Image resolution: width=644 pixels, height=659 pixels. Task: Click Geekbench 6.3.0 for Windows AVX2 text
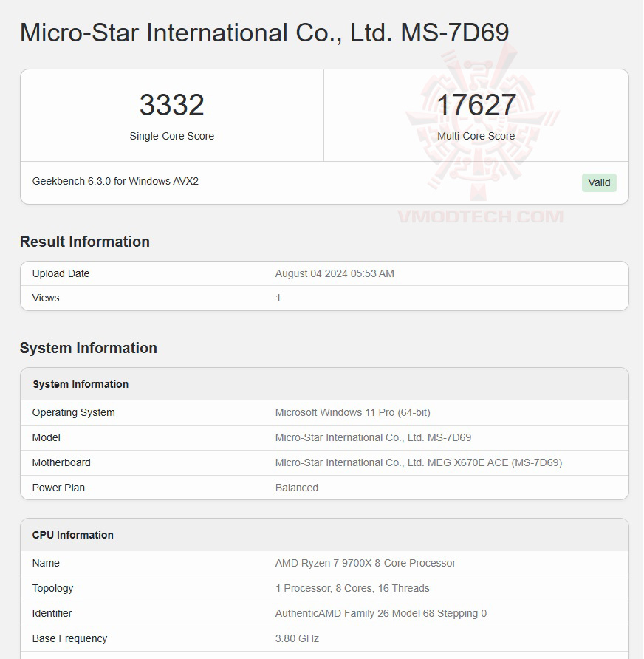(x=115, y=181)
